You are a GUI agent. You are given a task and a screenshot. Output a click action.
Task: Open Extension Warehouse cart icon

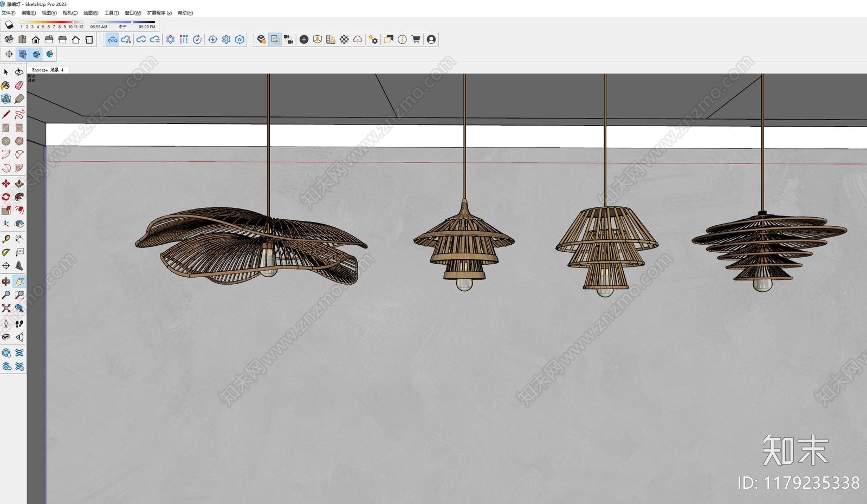click(416, 40)
